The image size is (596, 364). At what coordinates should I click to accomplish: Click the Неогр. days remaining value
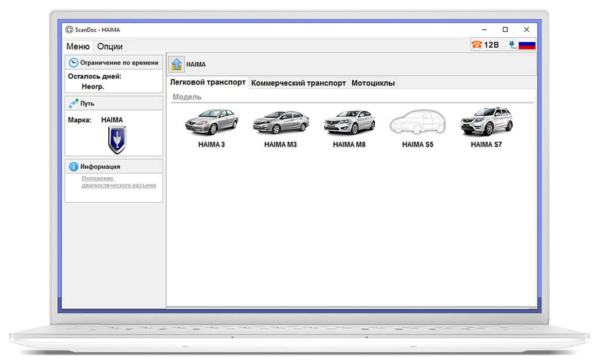(x=93, y=87)
